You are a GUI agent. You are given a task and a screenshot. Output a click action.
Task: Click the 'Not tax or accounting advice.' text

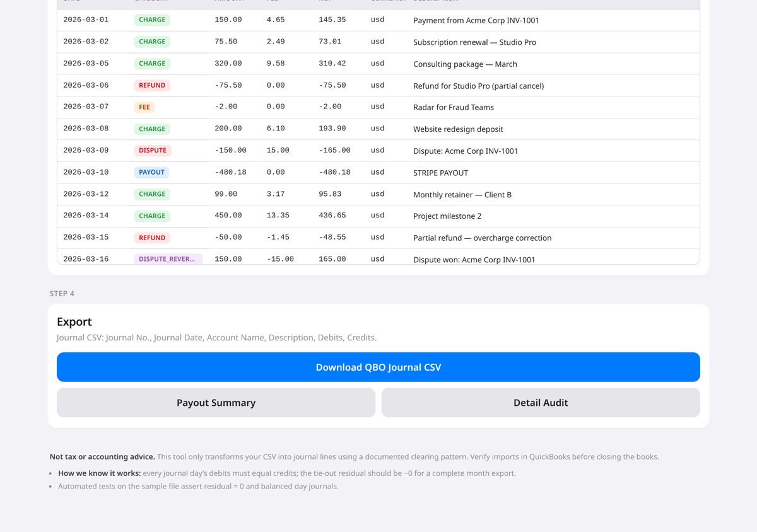pyautogui.click(x=102, y=456)
